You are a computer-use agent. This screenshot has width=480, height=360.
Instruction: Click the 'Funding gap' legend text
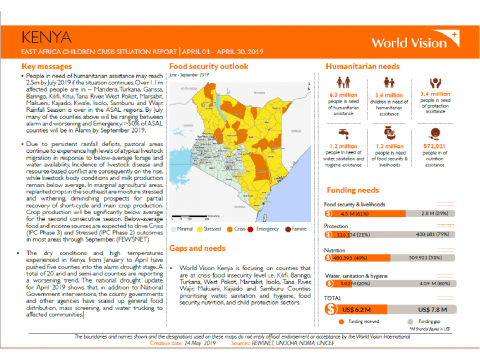click(429, 322)
